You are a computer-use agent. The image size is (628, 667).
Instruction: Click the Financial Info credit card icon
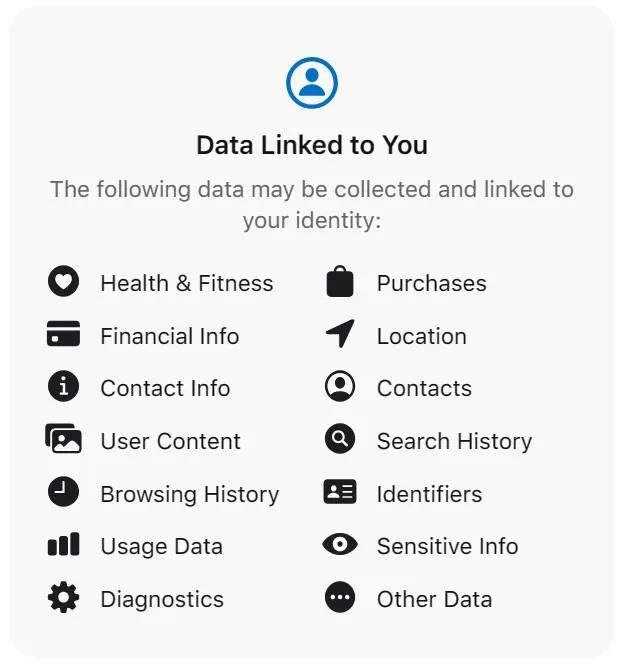[63, 334]
